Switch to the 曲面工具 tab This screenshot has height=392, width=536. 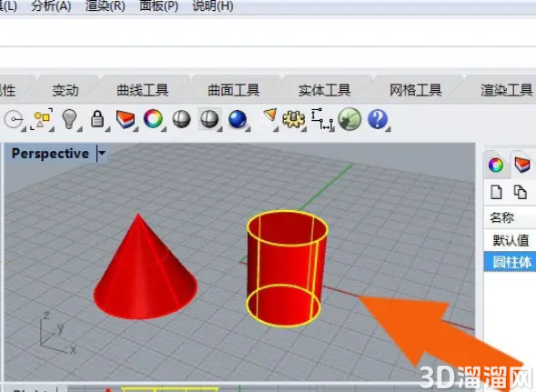(234, 90)
